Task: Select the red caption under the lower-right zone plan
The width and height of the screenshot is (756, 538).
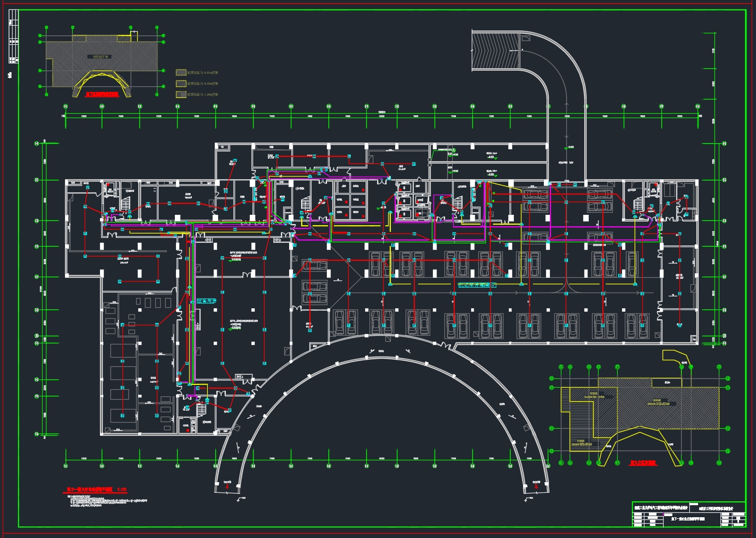Action: tap(643, 463)
